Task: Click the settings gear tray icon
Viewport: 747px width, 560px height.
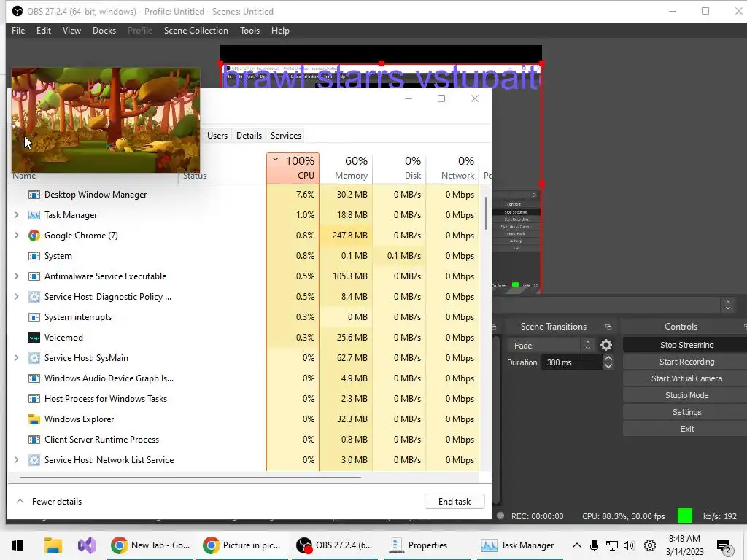Action: [650, 545]
